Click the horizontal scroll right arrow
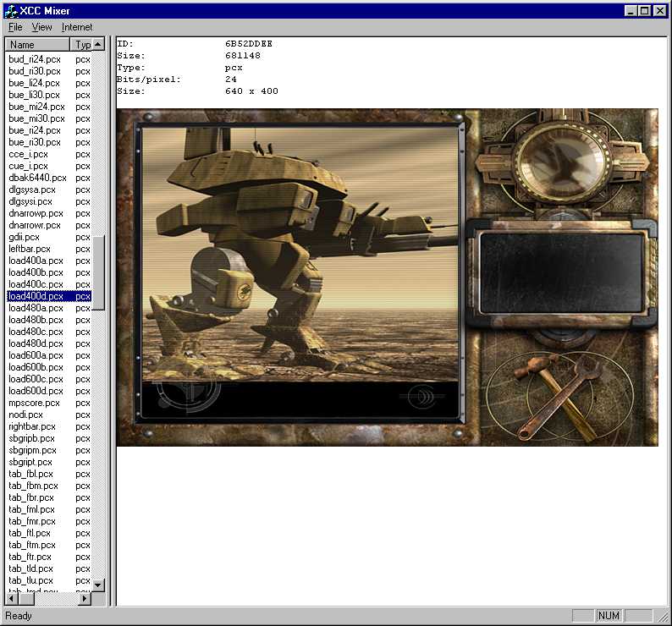This screenshot has height=626, width=672. 85,599
